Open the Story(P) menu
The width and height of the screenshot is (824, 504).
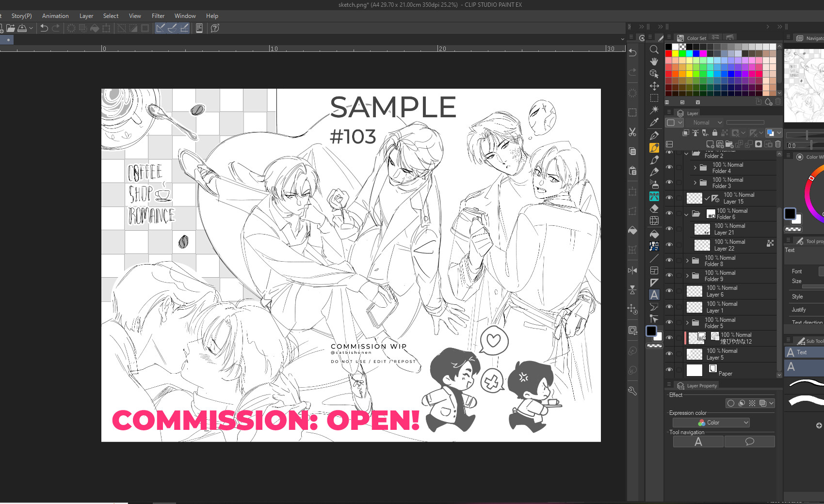tap(22, 16)
